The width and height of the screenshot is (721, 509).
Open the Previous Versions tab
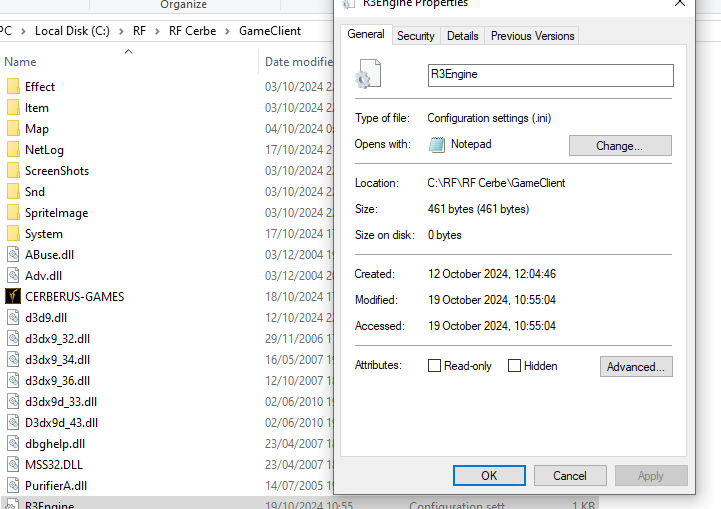[x=532, y=36]
